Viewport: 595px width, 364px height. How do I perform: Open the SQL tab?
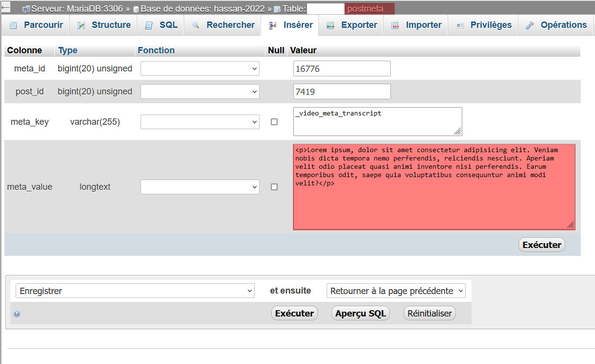pos(161,25)
